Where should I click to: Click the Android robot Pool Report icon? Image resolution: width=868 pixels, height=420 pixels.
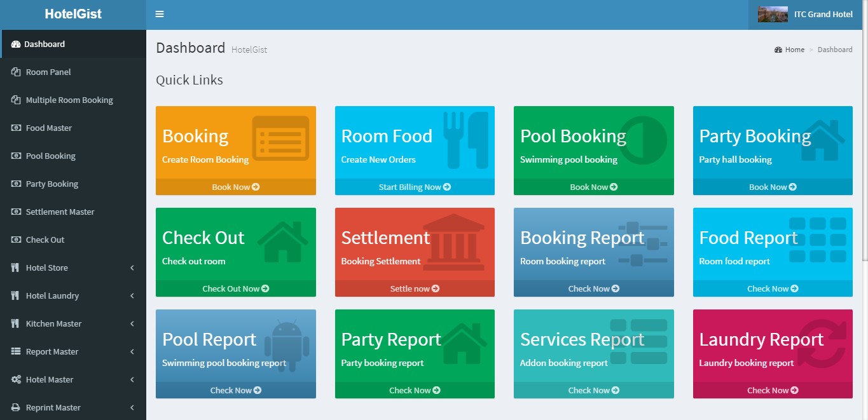click(x=286, y=346)
